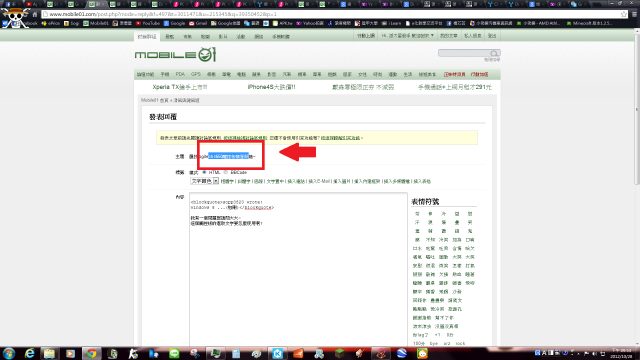Open the Sogi bookmark
Viewport: 640px width, 360px height.
pos(71,23)
